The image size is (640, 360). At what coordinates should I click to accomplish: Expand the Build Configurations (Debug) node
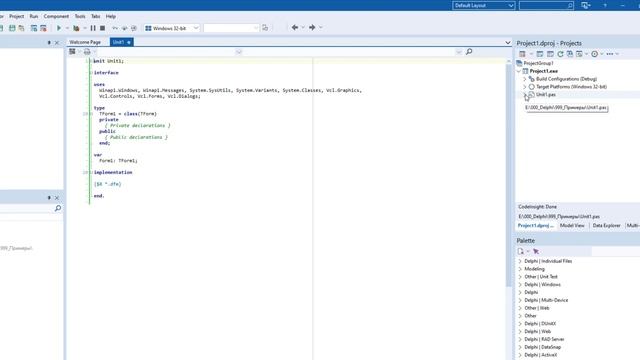coord(524,79)
